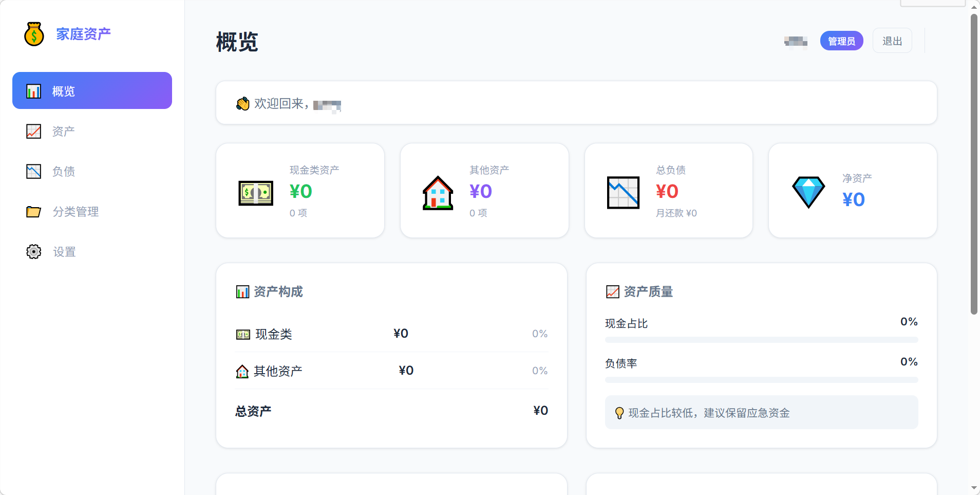Click the waving hand icon in welcome banner
The height and width of the screenshot is (495, 980).
243,104
